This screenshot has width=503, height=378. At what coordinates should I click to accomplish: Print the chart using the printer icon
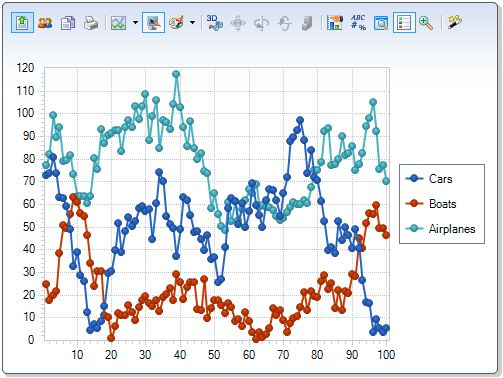coord(90,23)
